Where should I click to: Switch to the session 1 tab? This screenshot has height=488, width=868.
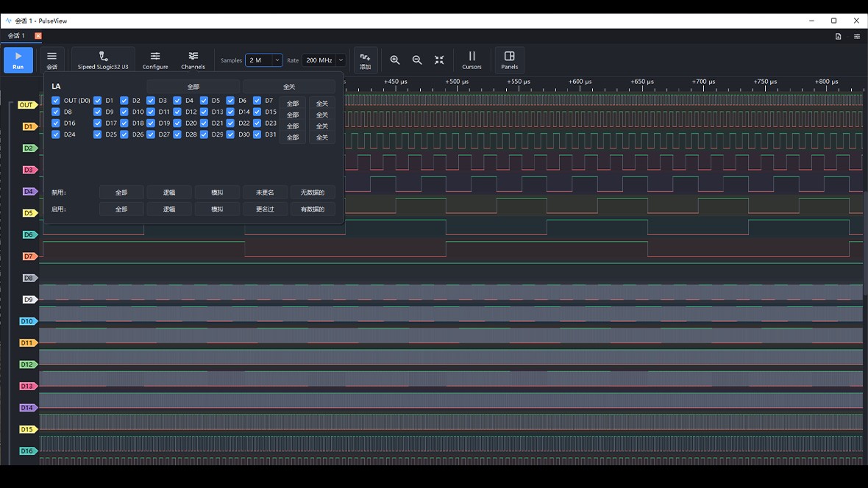pyautogui.click(x=16, y=36)
